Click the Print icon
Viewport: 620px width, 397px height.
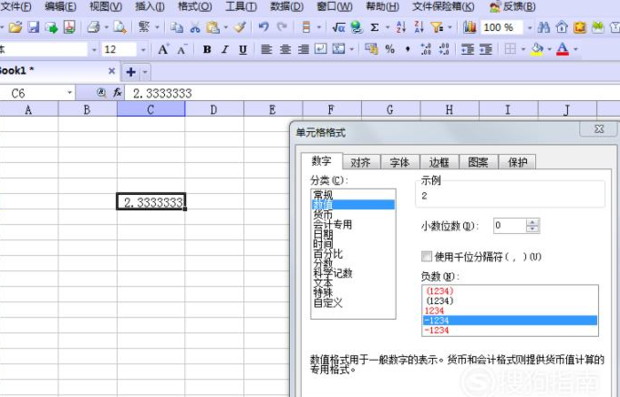click(x=94, y=27)
